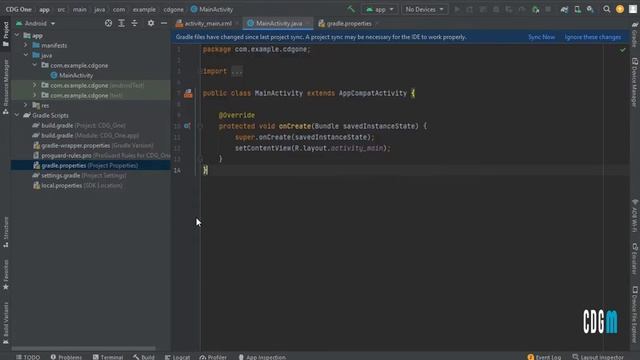Image resolution: width=640 pixels, height=360 pixels.
Task: Hide Project panel with minus icon
Action: coord(164,23)
